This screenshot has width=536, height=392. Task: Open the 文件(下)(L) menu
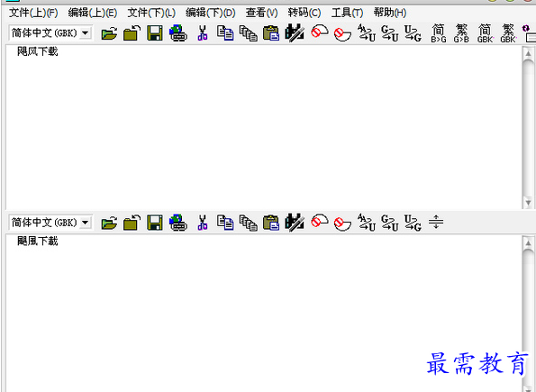point(151,13)
